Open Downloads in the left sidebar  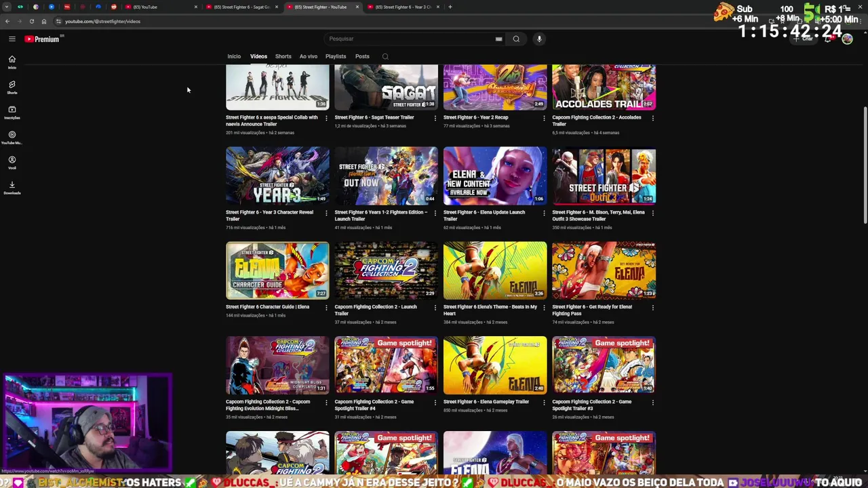pyautogui.click(x=12, y=188)
